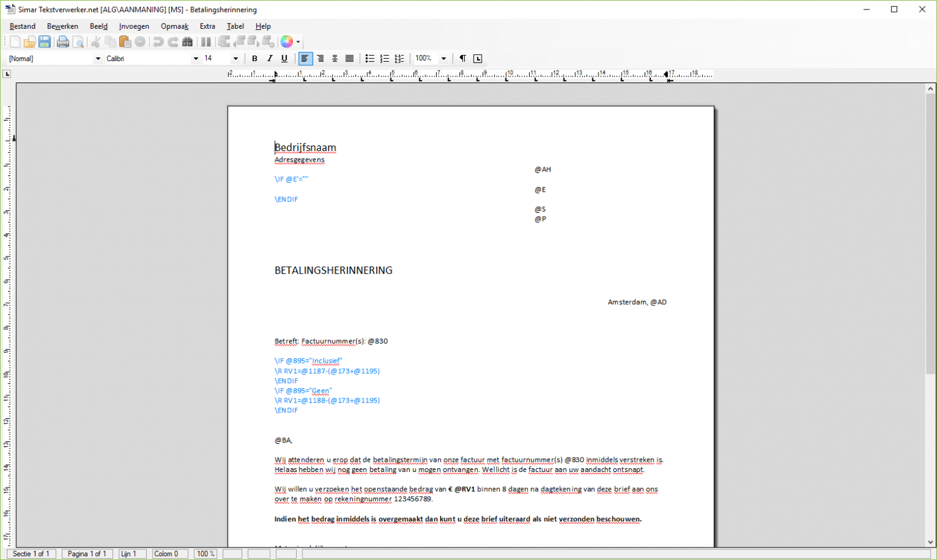Show paragraph formatting marks
Viewport: 937px width, 560px height.
[x=463, y=59]
